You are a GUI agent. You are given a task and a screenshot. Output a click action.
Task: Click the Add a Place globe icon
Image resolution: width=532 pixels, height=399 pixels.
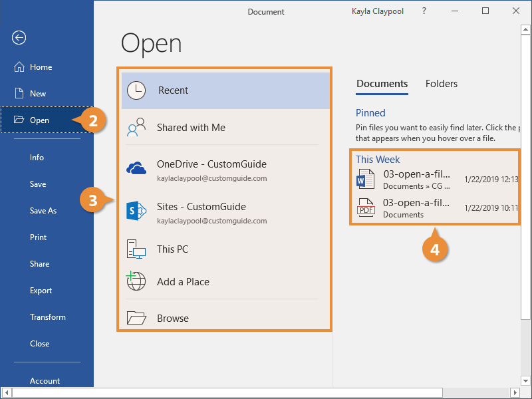(136, 281)
